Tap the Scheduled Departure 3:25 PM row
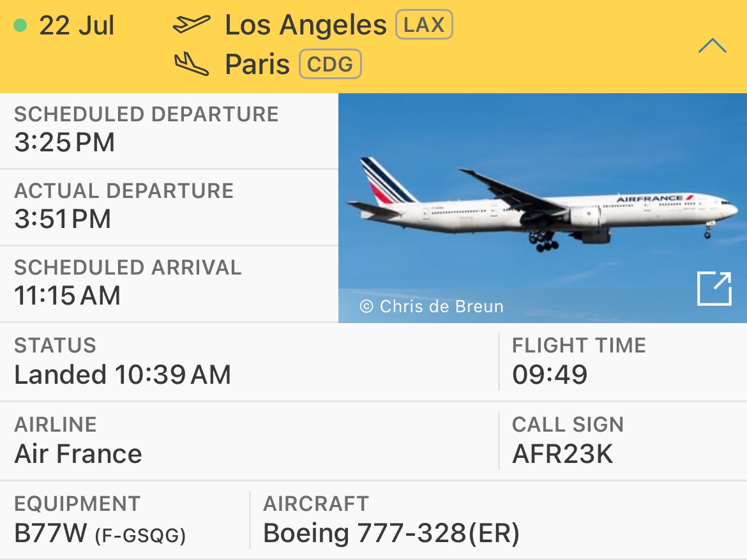The image size is (747, 560). 169,131
